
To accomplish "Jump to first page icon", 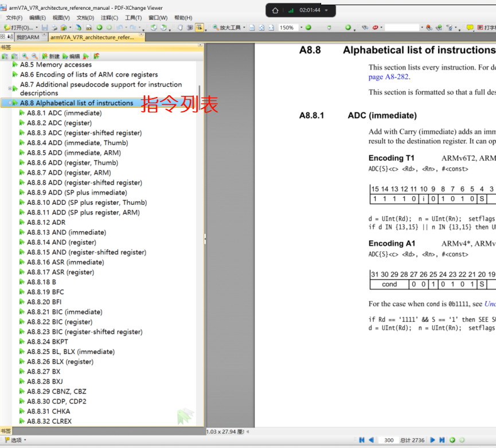I will click(x=362, y=440).
